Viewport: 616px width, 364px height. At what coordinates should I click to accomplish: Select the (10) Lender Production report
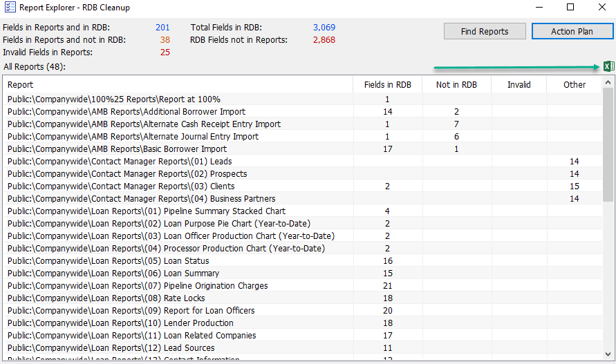pos(120,323)
